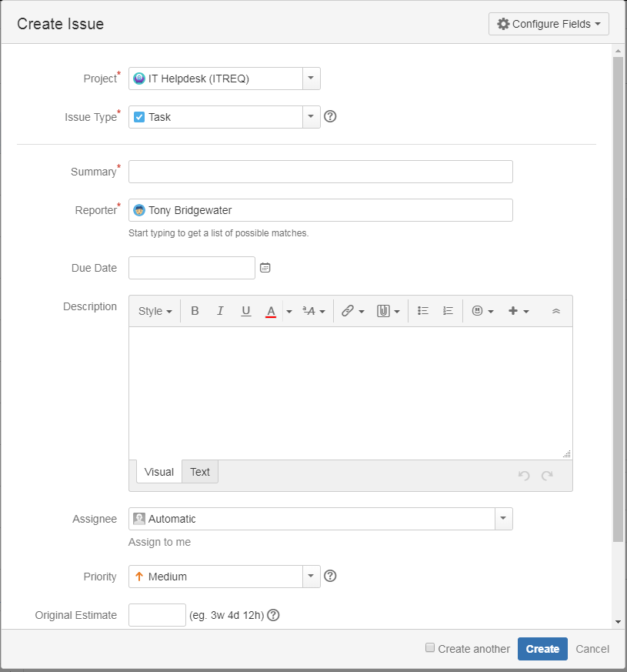Insert a numbered list
The height and width of the screenshot is (672, 627).
tap(448, 310)
